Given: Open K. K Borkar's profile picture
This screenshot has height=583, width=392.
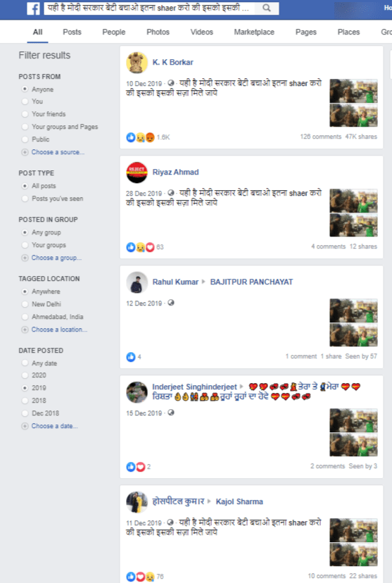Looking at the screenshot, I should coord(137,63).
